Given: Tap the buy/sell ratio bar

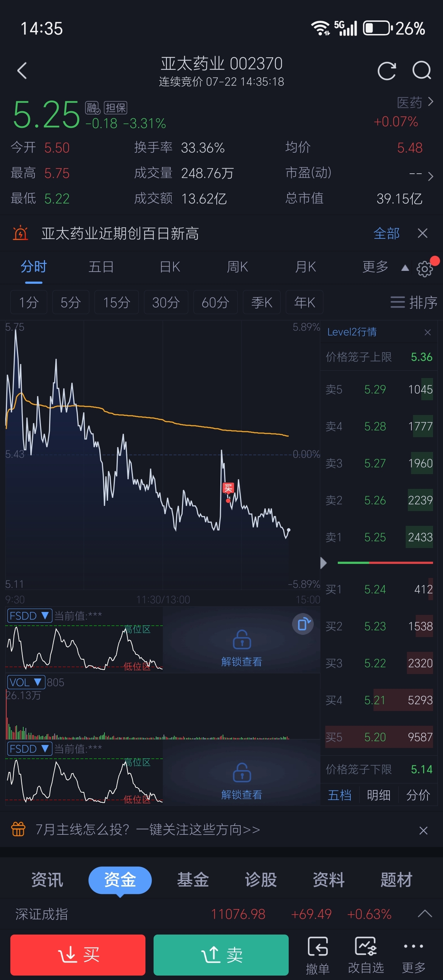Looking at the screenshot, I should click(x=385, y=563).
